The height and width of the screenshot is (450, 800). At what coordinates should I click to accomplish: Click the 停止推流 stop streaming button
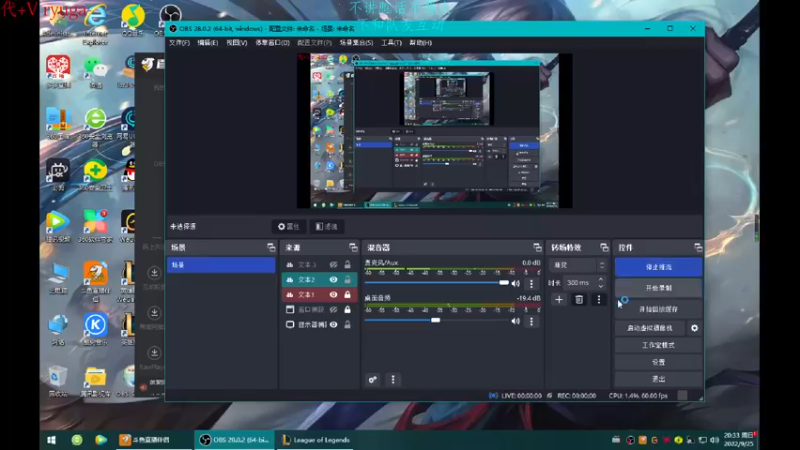658,267
